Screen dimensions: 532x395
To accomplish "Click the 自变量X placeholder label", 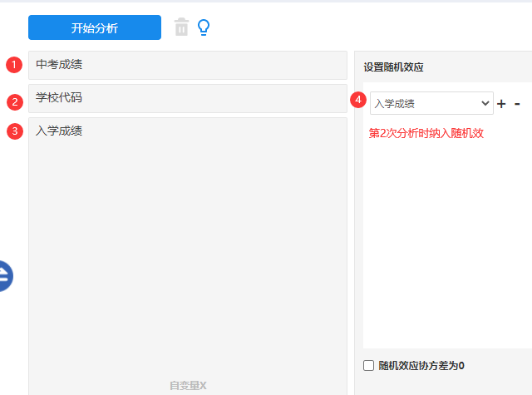I will coord(188,385).
